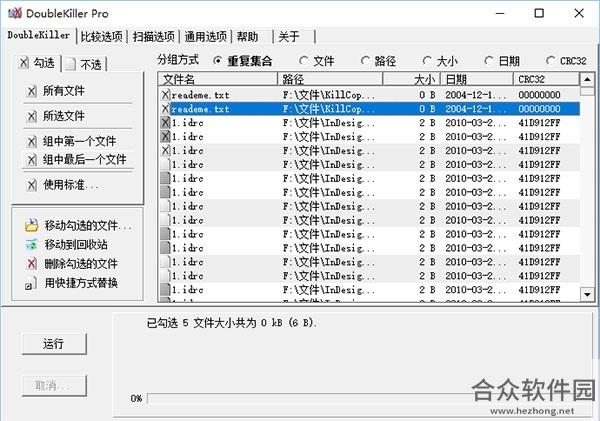The height and width of the screenshot is (421, 600).
Task: Click file list scroll down arrow
Action: coord(587,295)
